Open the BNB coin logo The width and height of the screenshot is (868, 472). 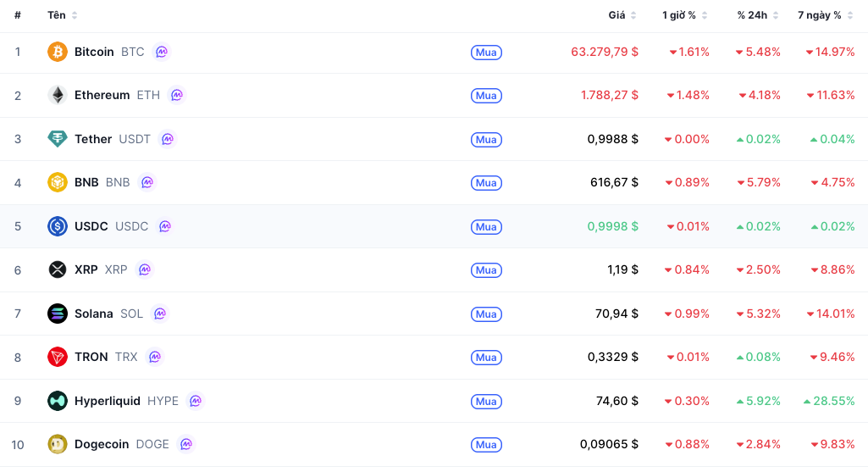[57, 182]
